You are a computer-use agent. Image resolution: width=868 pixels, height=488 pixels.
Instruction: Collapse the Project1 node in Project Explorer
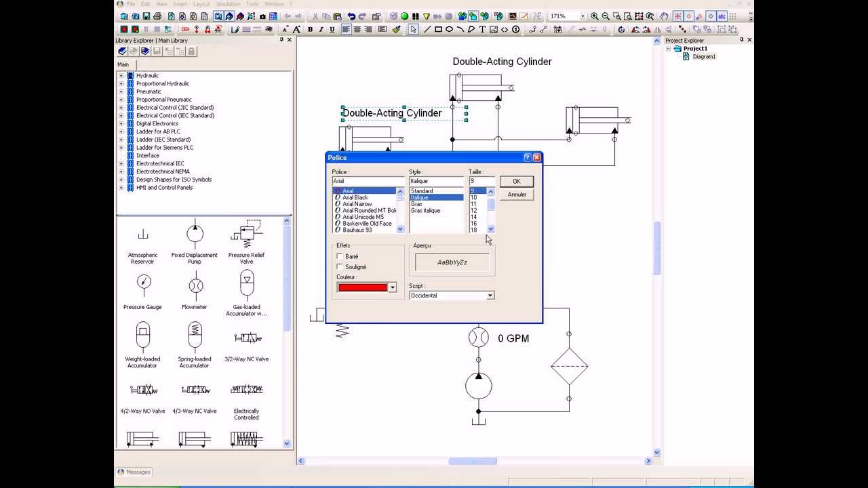(x=669, y=49)
